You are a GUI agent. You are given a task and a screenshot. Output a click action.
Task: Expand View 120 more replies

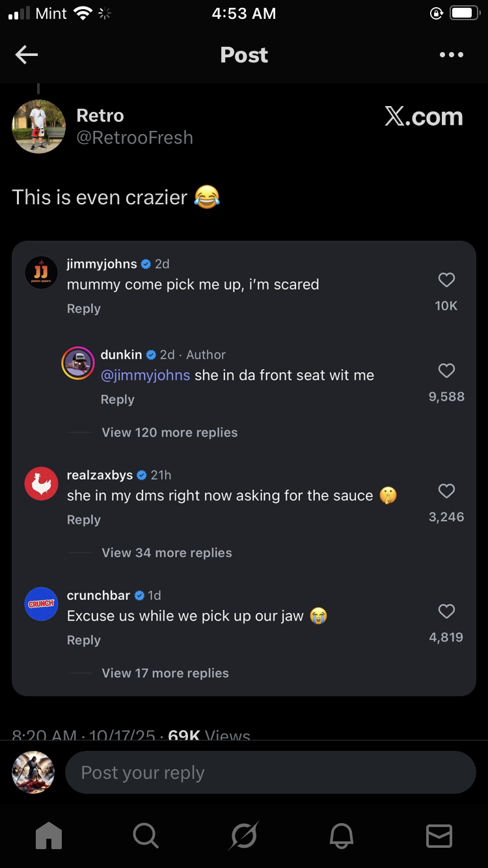[x=169, y=433]
